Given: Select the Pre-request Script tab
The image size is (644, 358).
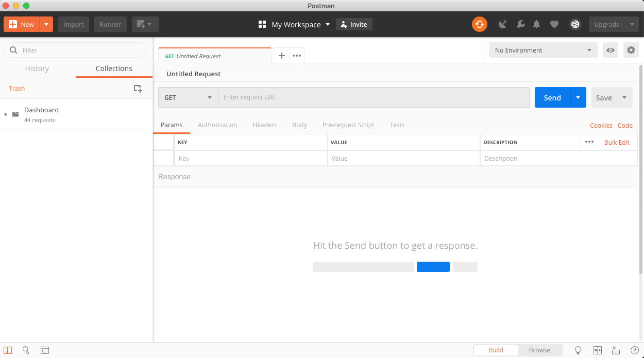Looking at the screenshot, I should 348,125.
